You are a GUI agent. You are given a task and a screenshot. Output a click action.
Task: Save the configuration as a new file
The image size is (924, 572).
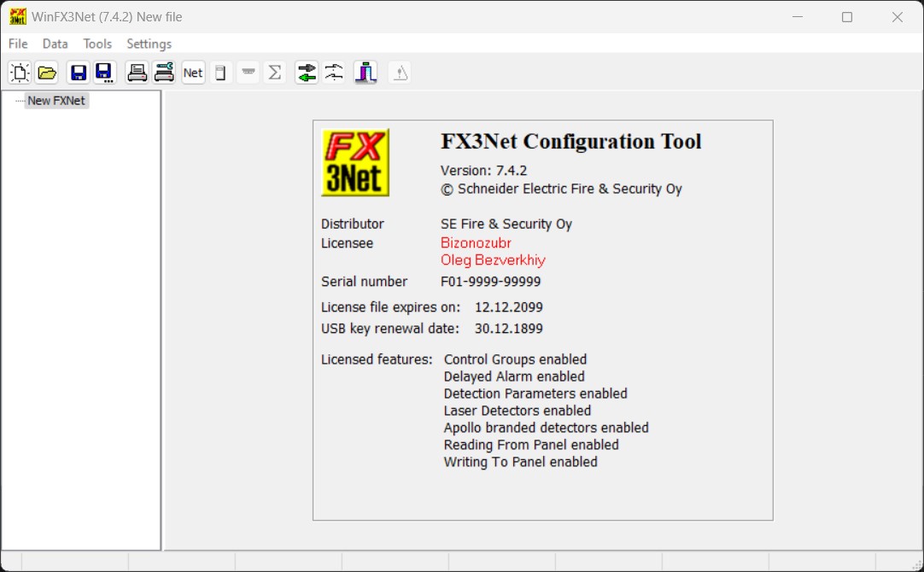[104, 73]
